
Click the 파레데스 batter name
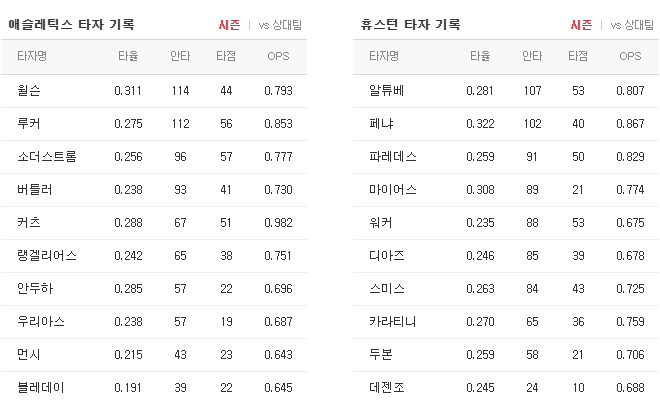[x=393, y=157]
